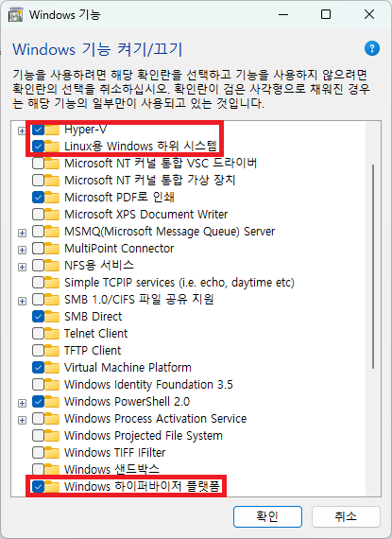Check the NFS용 서비스 checkbox
392x539 pixels.
pos(38,266)
